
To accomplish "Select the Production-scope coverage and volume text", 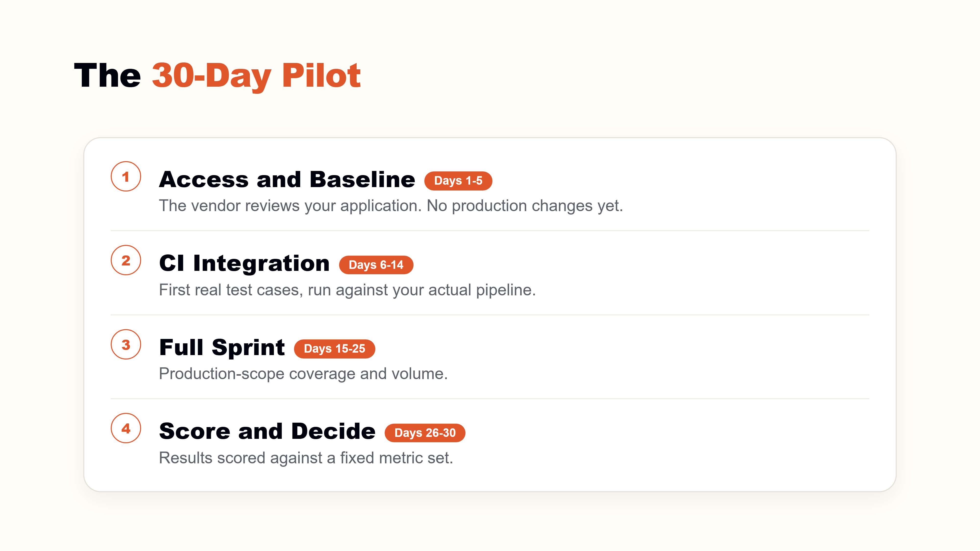I will 303,374.
